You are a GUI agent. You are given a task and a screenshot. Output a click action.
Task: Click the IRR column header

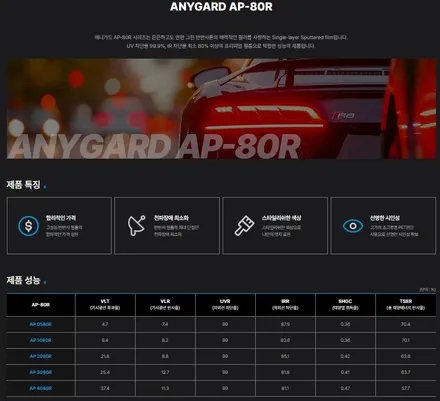click(285, 304)
